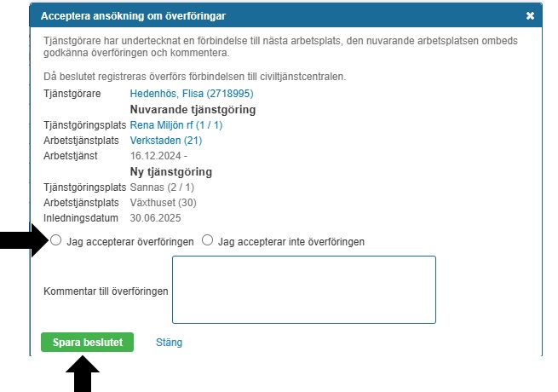558x392 pixels.
Task: Choose the "Jag accepterar inte överföringen" radio button
Action: (208, 241)
